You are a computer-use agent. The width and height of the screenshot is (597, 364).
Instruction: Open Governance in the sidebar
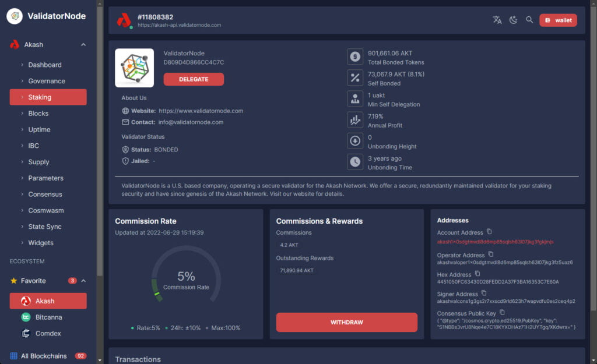coord(48,81)
